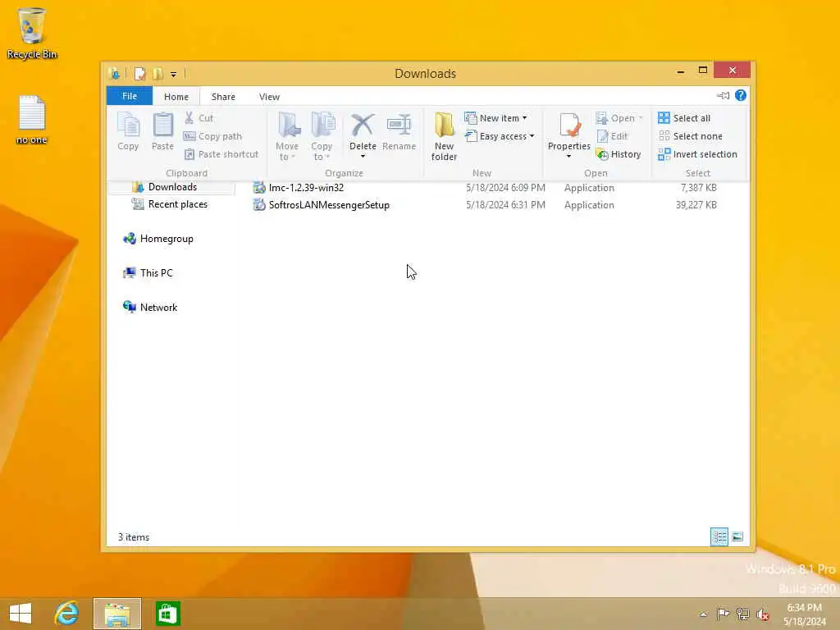Select Homegroup in the navigation pane
The height and width of the screenshot is (630, 840).
[158, 239]
